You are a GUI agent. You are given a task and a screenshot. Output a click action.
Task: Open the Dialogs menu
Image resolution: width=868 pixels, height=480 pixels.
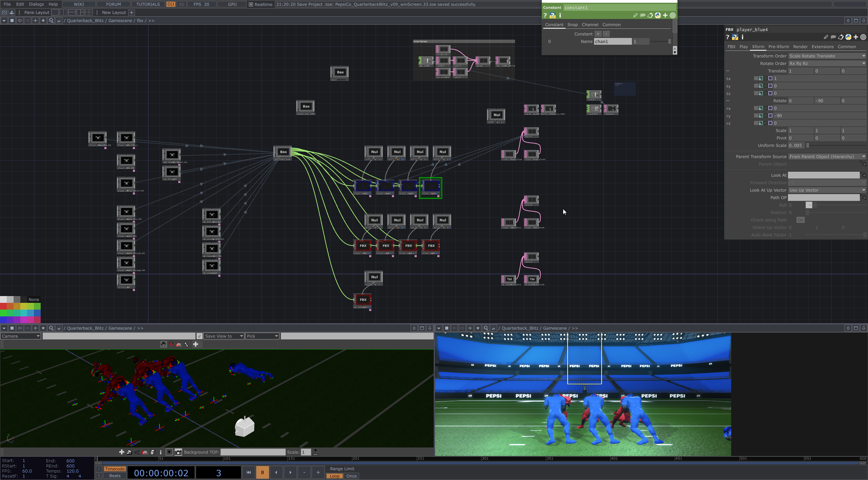click(36, 4)
